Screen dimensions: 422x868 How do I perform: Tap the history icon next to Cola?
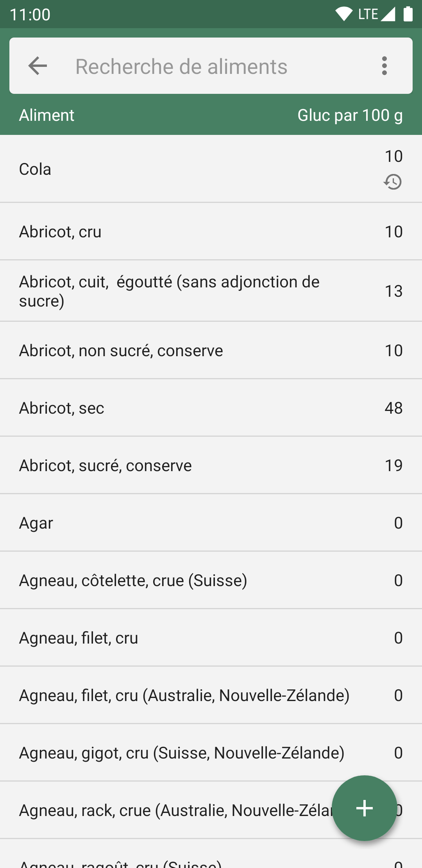pyautogui.click(x=393, y=182)
